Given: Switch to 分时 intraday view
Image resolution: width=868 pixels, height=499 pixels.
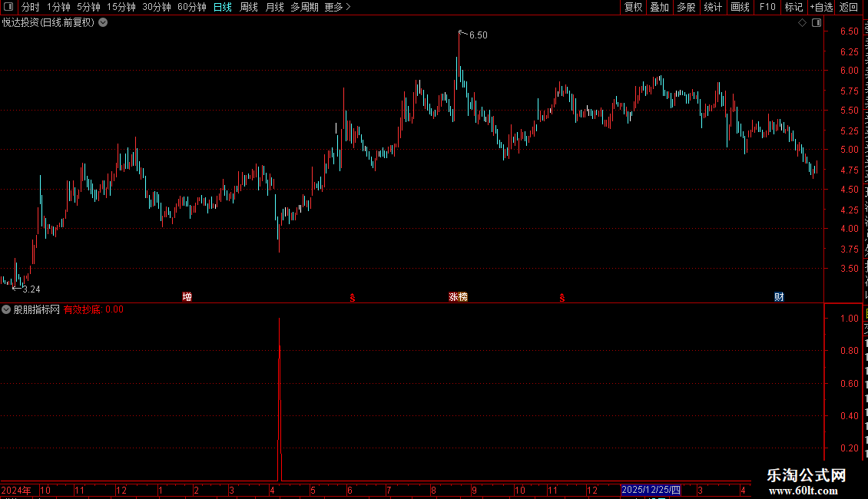Looking at the screenshot, I should coord(31,7).
